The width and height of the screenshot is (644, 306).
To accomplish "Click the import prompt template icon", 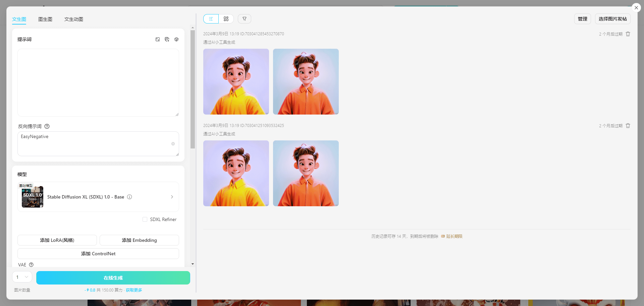I will [167, 39].
